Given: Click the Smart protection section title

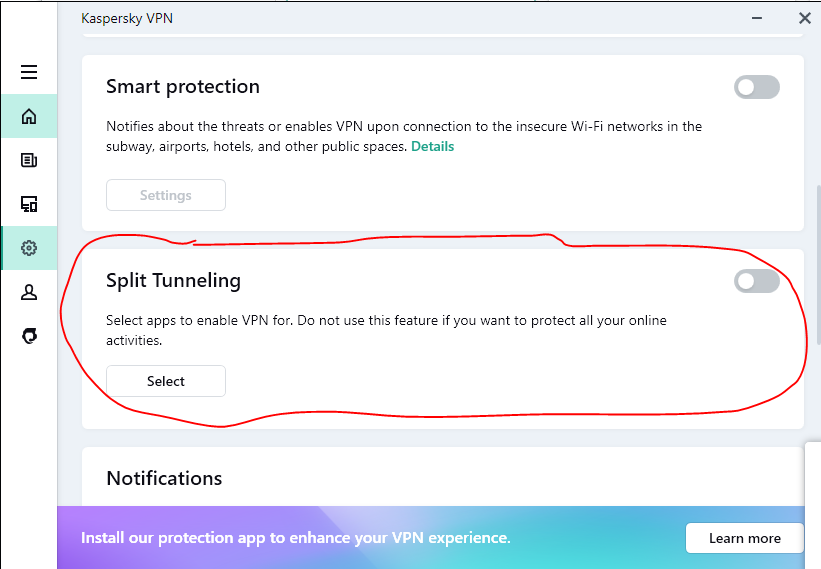Looking at the screenshot, I should [182, 87].
